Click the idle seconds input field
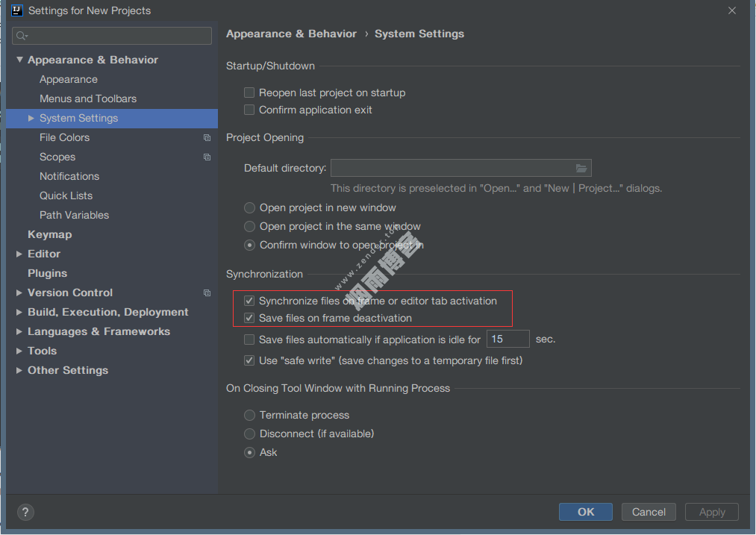This screenshot has height=535, width=756. tap(507, 340)
